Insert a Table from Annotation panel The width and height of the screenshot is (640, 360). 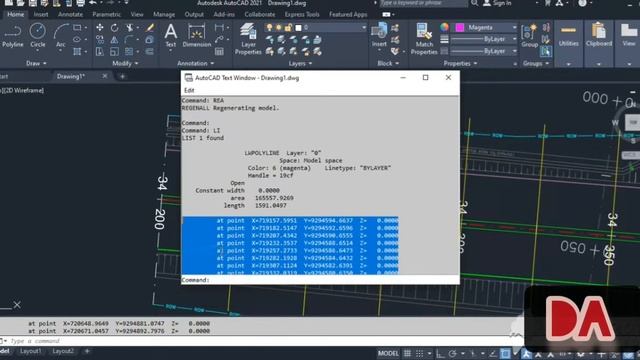pos(219,51)
